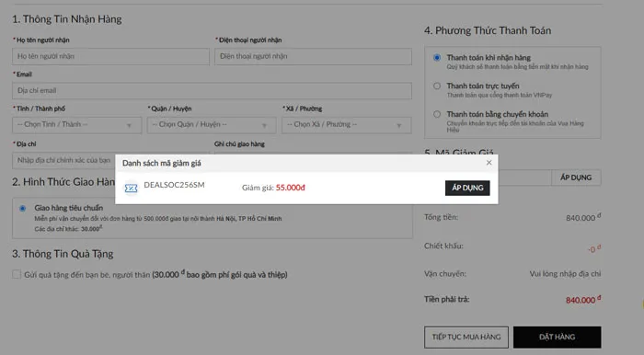
Task: Click the Tỉnh / Thành dropdown arrow
Action: (x=129, y=125)
